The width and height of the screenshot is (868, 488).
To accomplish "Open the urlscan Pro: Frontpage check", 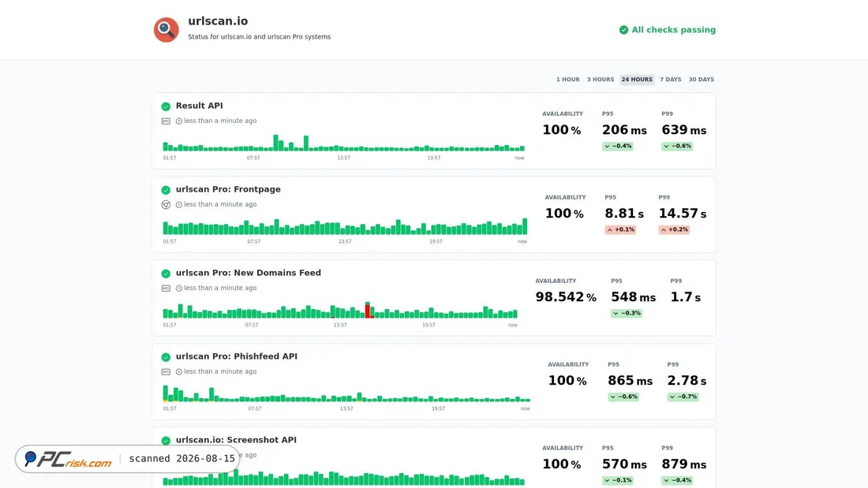I will coord(228,189).
